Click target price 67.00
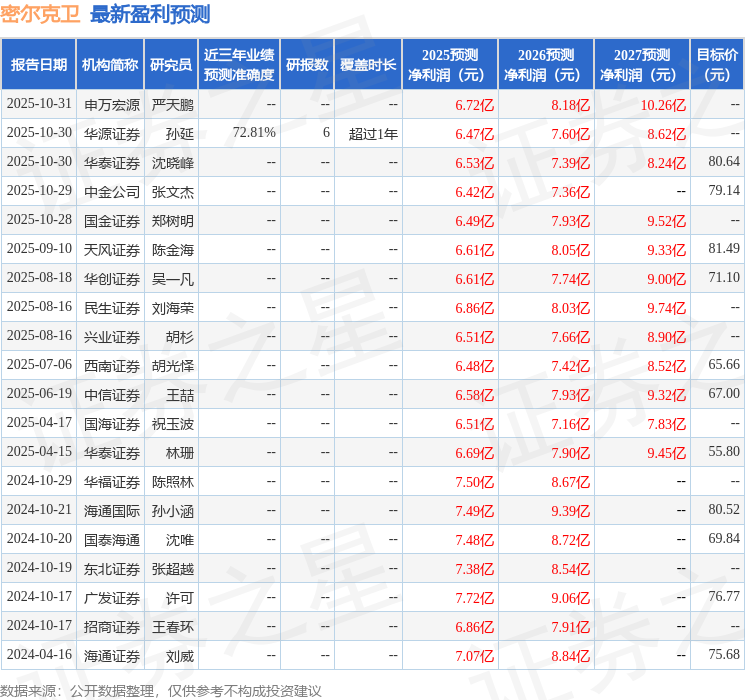745x700 pixels. 724,393
